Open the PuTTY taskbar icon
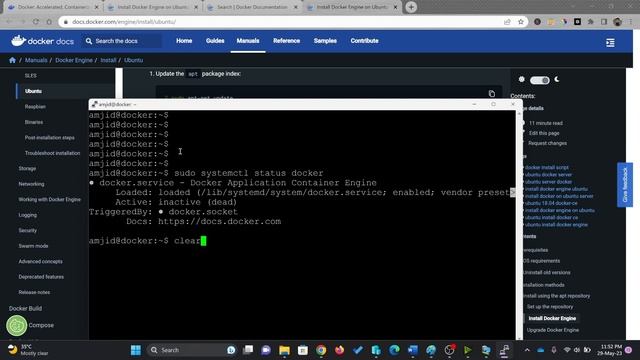640x360 pixels. tap(504, 350)
